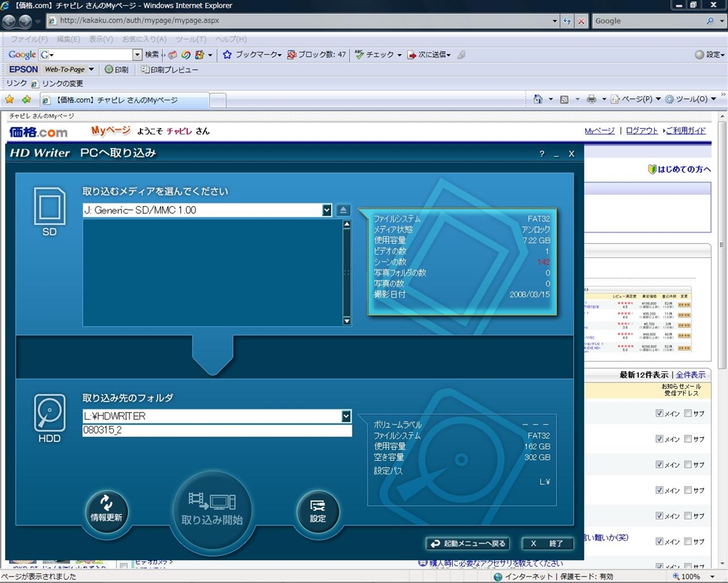Image resolution: width=728 pixels, height=583 pixels.
Task: Click the Google Toolbar bookmark star icon
Action: tap(227, 55)
